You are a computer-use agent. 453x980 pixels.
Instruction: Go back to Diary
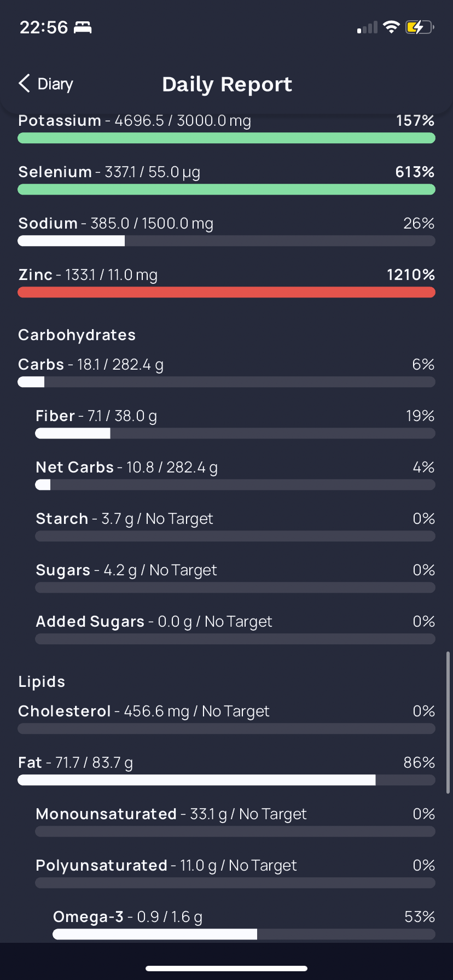click(46, 84)
